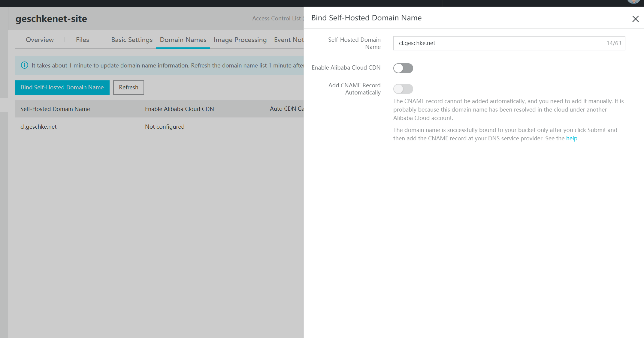
Task: Click the info icon in the notice banner
Action: [x=25, y=65]
